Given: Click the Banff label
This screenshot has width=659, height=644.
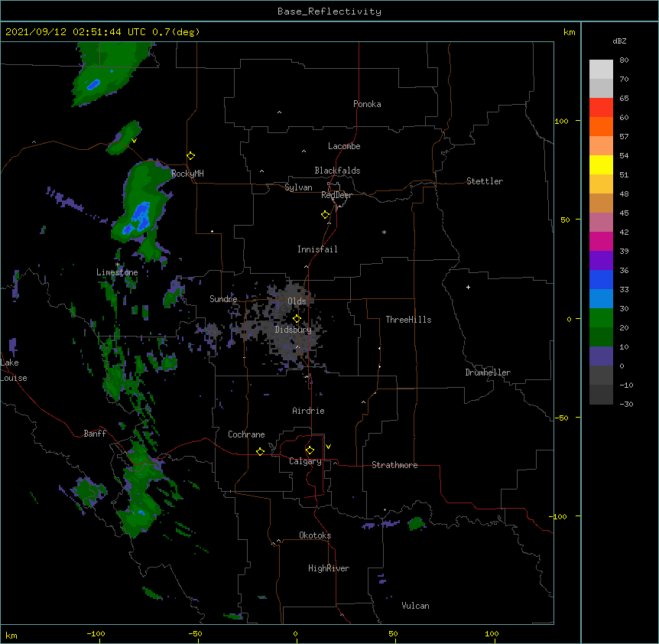Looking at the screenshot, I should coord(95,434).
